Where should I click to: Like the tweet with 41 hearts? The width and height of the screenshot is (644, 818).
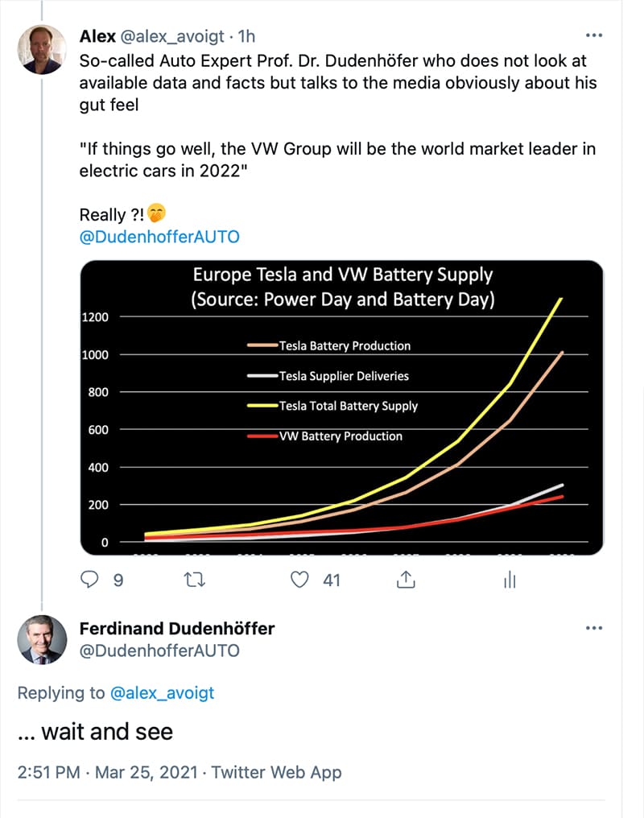[x=299, y=580]
